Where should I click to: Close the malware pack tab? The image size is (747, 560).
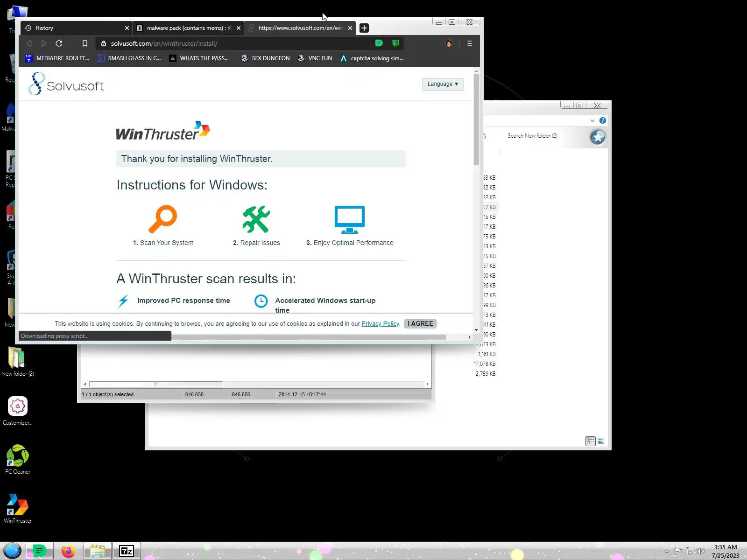click(239, 28)
